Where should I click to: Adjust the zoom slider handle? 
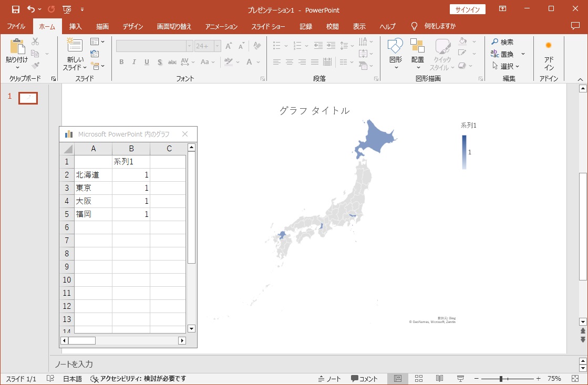point(501,379)
